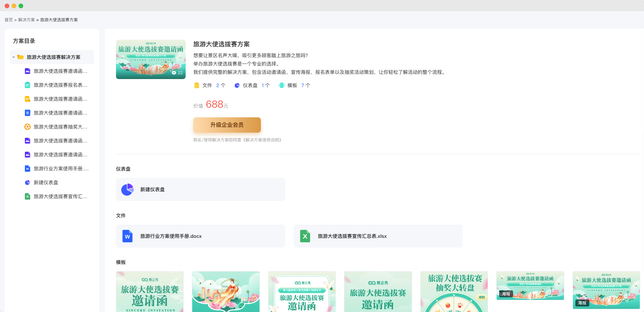Image resolution: width=644 pixels, height=312 pixels.
Task: Open the teal clipboard 报名表 form icon
Action: tap(28, 85)
